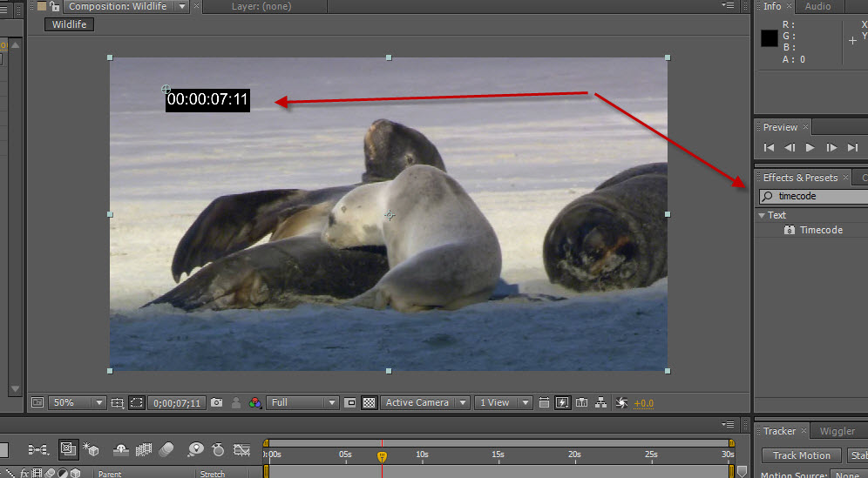This screenshot has width=868, height=478.
Task: Step back one frame in Preview panel
Action: (x=790, y=147)
